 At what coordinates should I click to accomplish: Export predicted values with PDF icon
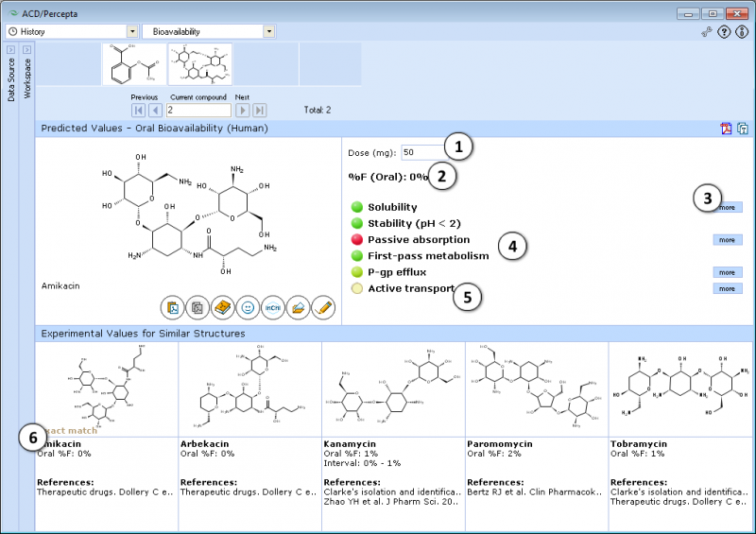point(726,129)
